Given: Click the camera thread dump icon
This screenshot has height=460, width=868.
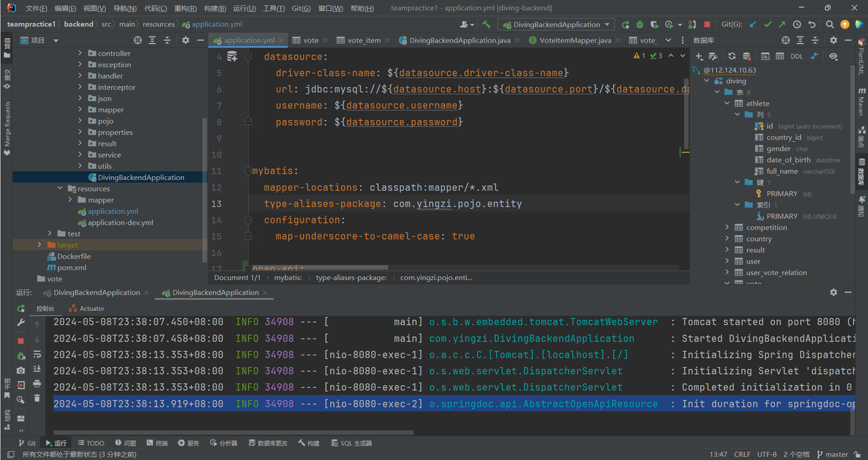Looking at the screenshot, I should (x=21, y=370).
